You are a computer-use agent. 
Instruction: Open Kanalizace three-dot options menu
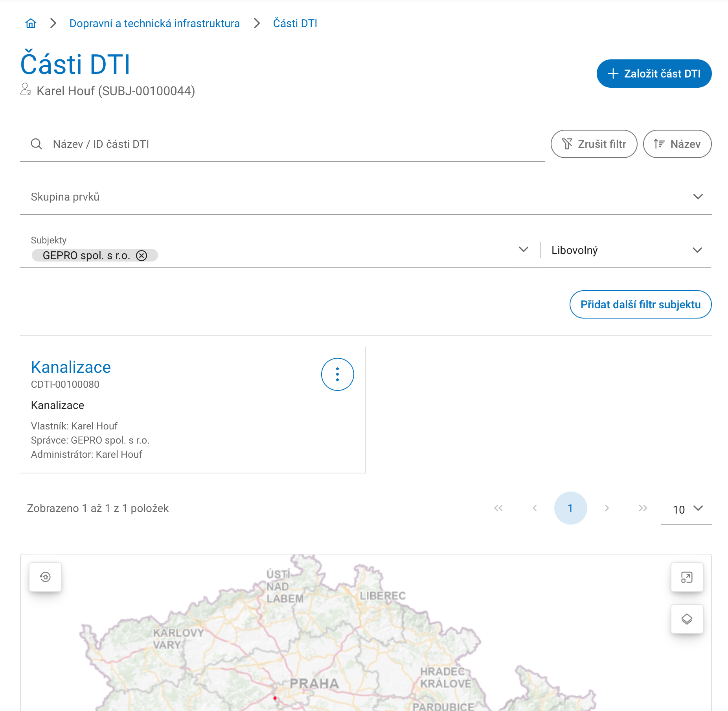338,374
